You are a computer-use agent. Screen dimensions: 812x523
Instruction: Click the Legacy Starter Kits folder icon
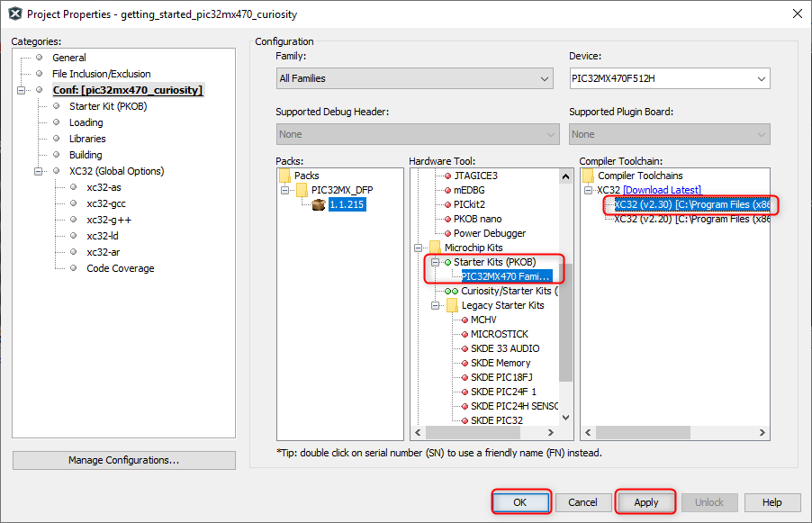pyautogui.click(x=452, y=305)
